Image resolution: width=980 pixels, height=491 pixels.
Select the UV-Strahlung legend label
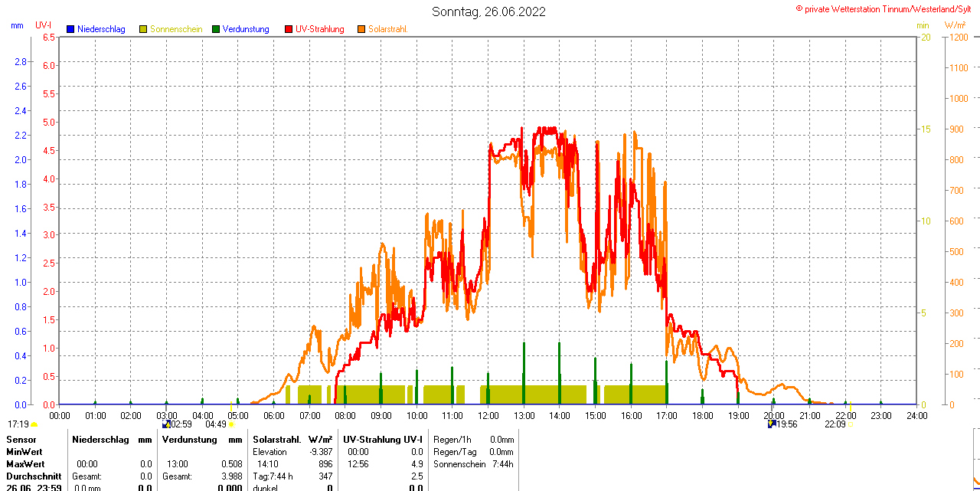(x=320, y=29)
